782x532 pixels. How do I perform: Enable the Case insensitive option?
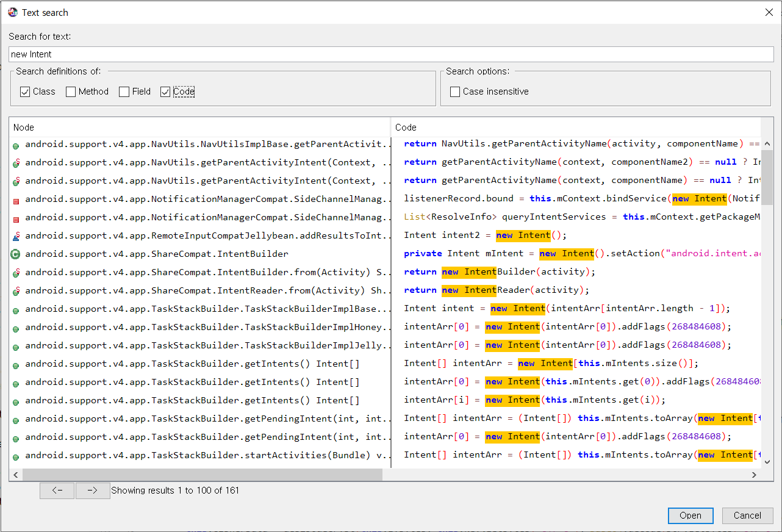click(455, 92)
